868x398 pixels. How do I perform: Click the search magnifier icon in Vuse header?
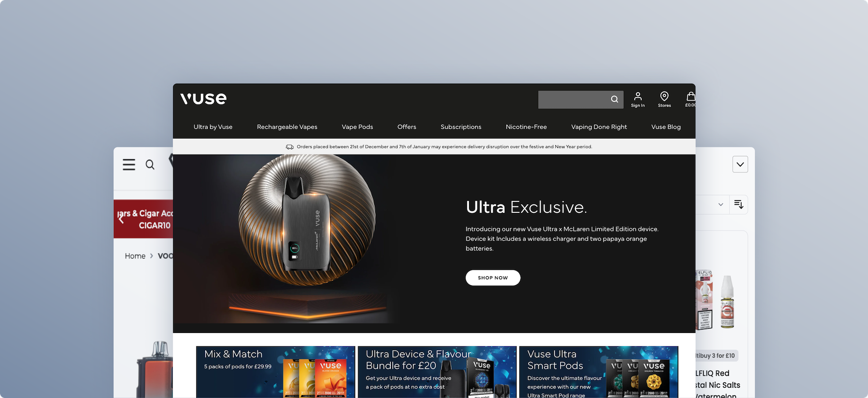614,99
